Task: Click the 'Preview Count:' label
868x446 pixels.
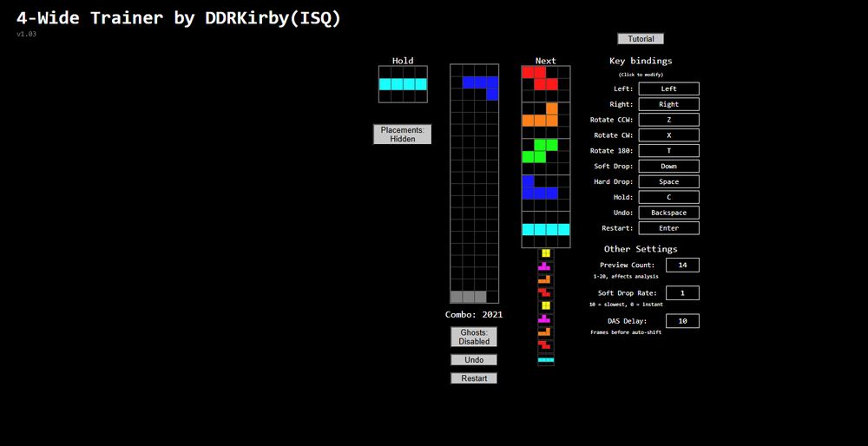Action: [x=628, y=265]
